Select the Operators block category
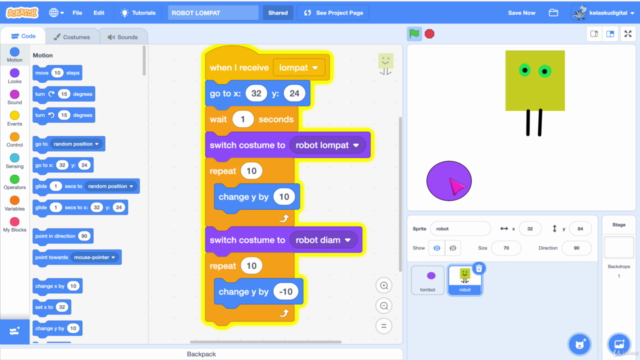This screenshot has height=360, width=640. pos(15,182)
